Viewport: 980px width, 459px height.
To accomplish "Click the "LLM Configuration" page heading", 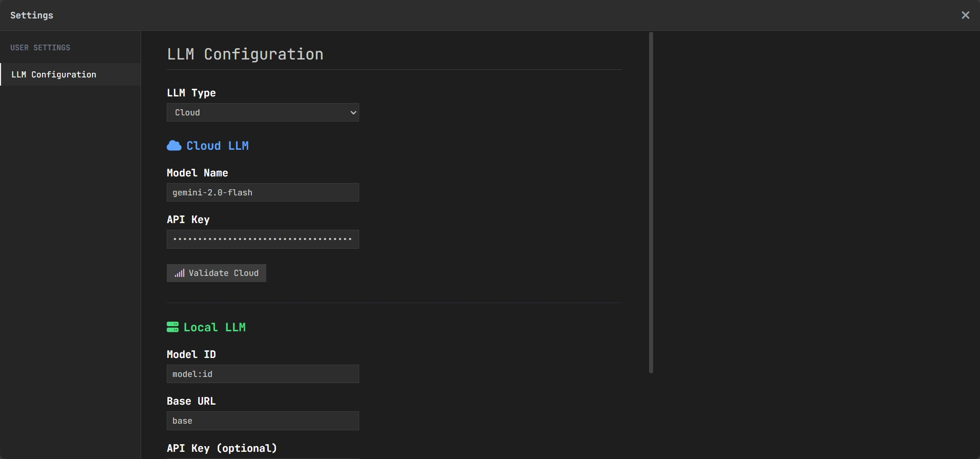I will (245, 54).
